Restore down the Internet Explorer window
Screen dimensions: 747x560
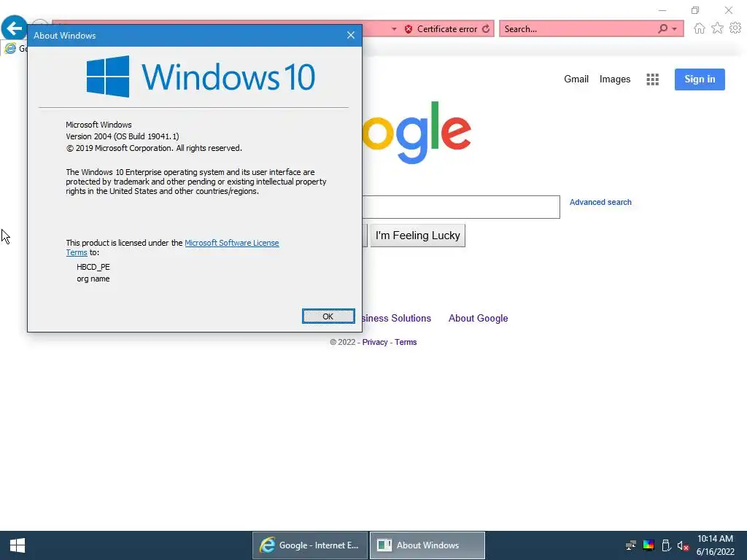[x=695, y=10]
